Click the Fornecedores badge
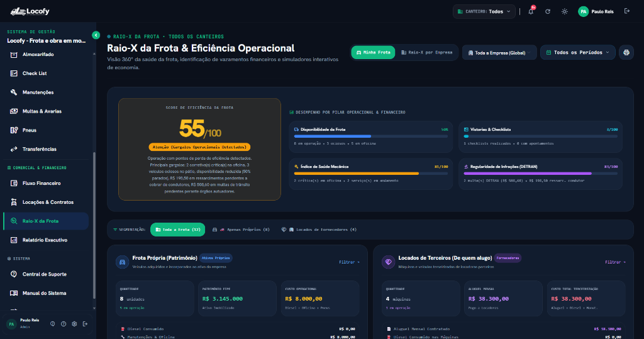 (508, 258)
